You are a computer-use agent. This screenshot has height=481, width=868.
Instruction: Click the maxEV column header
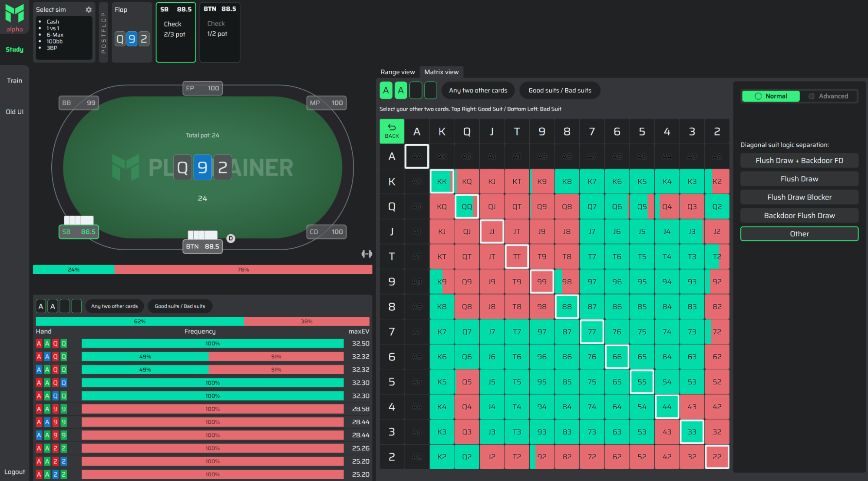(x=359, y=332)
